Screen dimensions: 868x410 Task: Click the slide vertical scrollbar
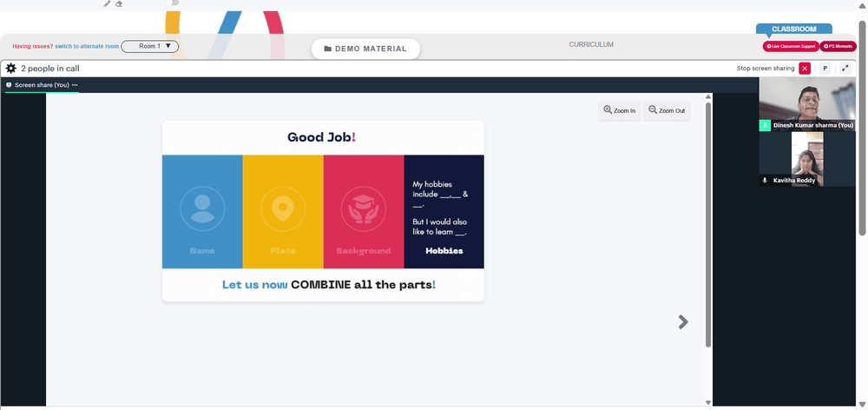coord(707,224)
